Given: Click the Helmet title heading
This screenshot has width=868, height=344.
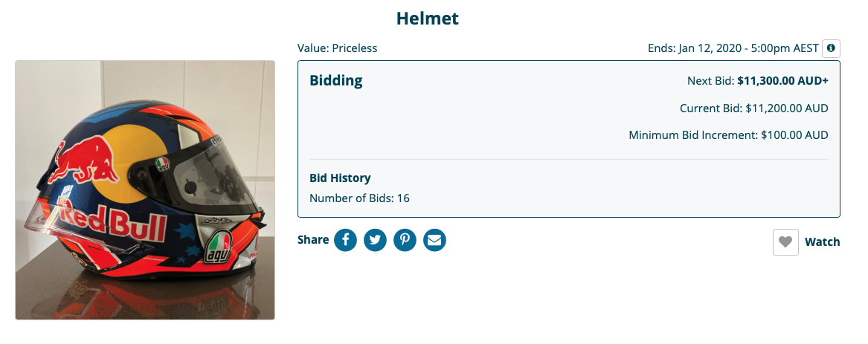Looking at the screenshot, I should (x=428, y=19).
